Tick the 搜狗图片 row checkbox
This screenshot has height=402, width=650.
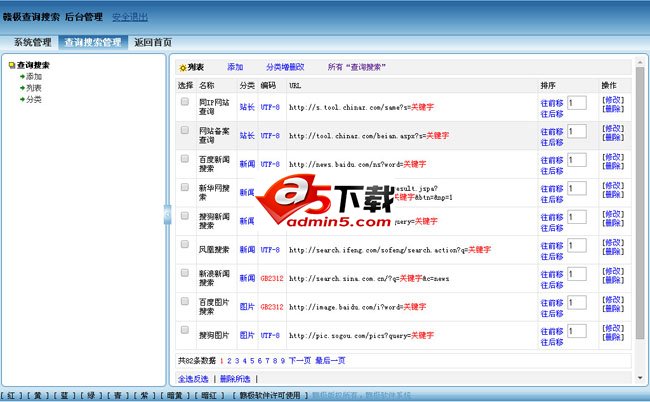point(185,330)
